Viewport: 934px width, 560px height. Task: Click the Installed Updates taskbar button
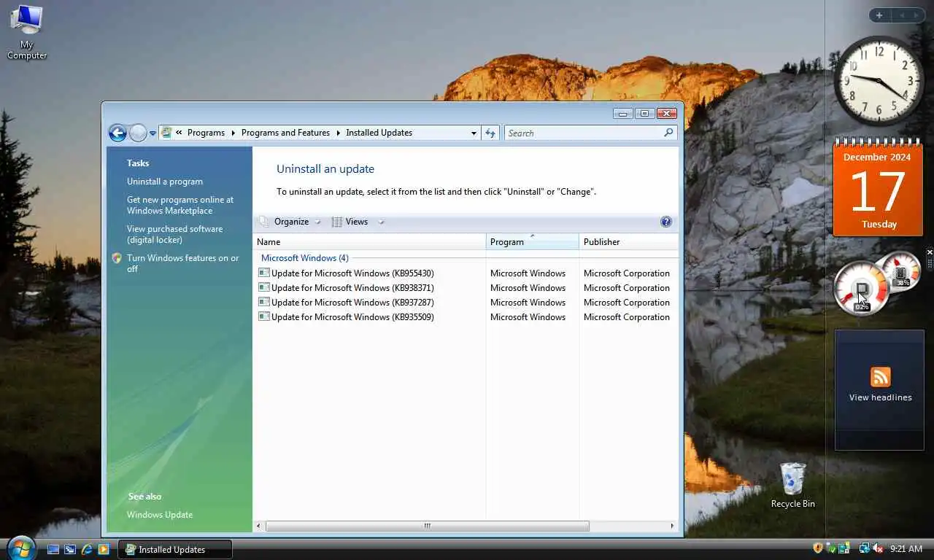[x=175, y=549]
